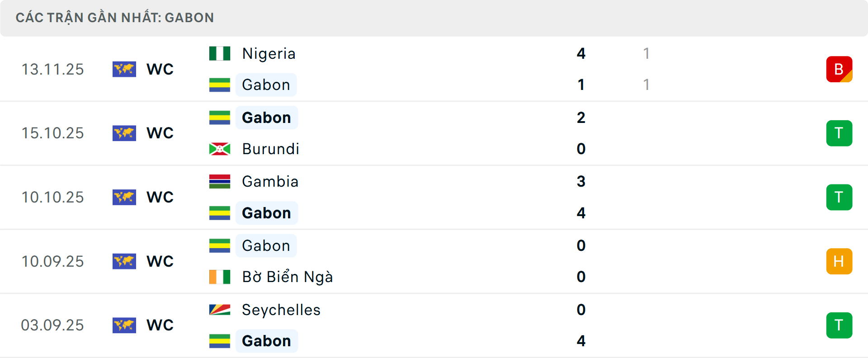
Task: Click the Gambia flag icon
Action: 220,181
